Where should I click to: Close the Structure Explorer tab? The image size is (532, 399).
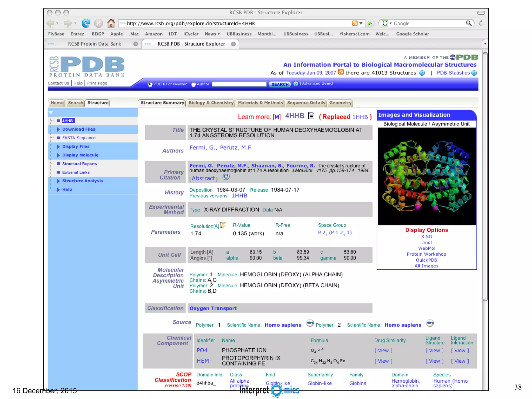point(233,44)
